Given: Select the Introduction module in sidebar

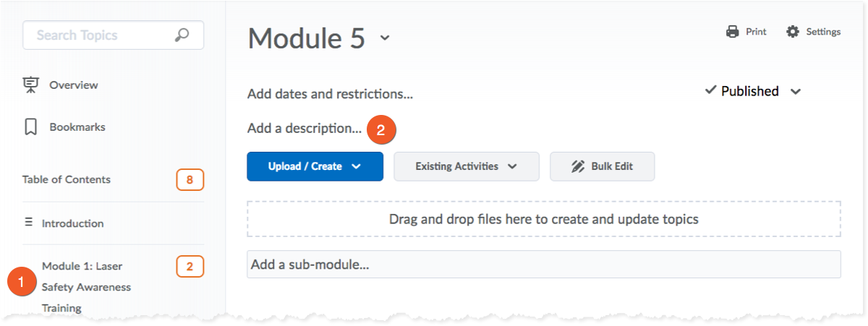Looking at the screenshot, I should pos(72,223).
